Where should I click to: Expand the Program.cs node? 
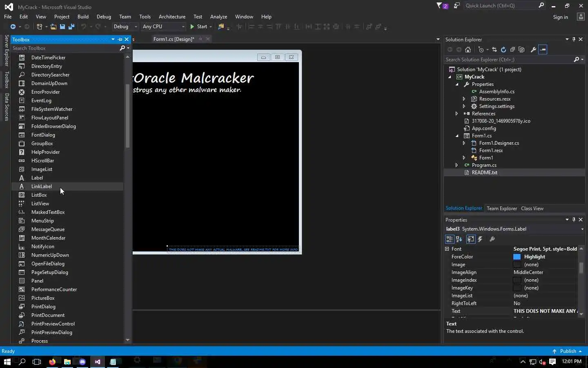pyautogui.click(x=457, y=165)
